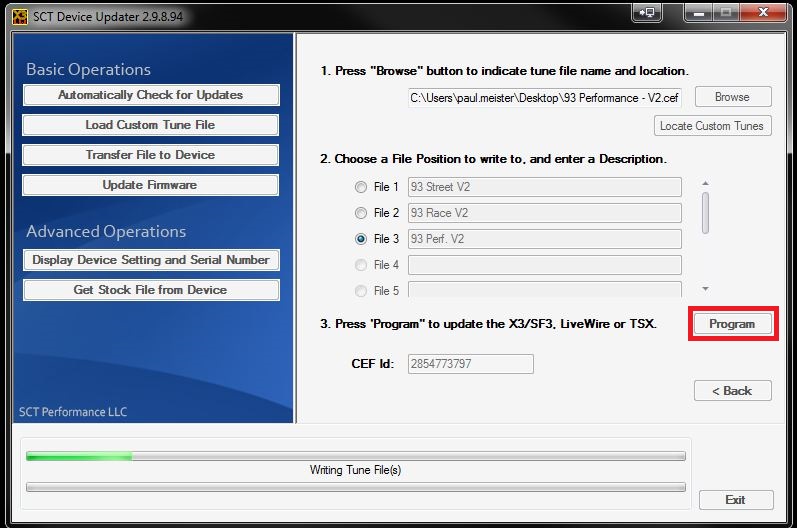
Task: Click the step 3 'Press Program' instruction text
Action: coord(488,324)
